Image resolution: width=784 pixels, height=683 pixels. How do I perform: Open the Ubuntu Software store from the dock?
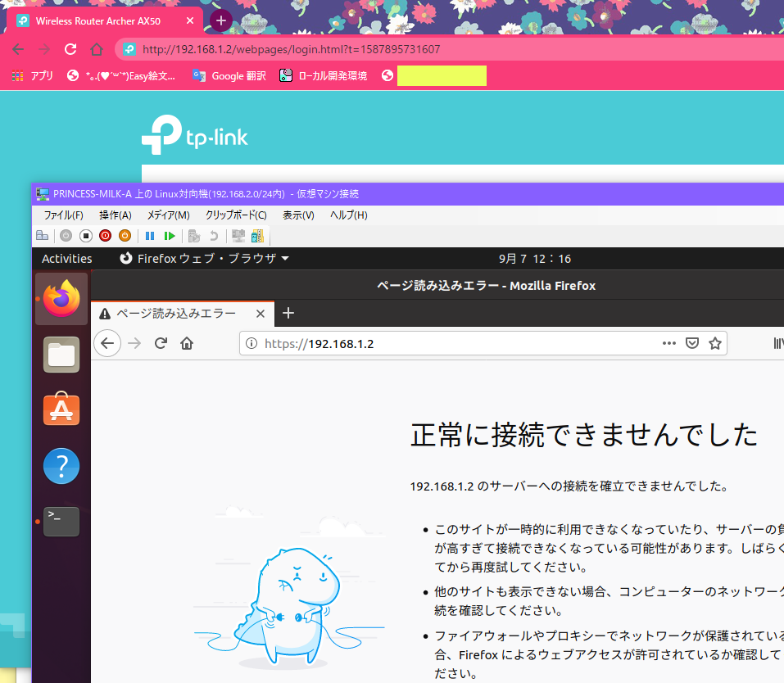point(61,409)
